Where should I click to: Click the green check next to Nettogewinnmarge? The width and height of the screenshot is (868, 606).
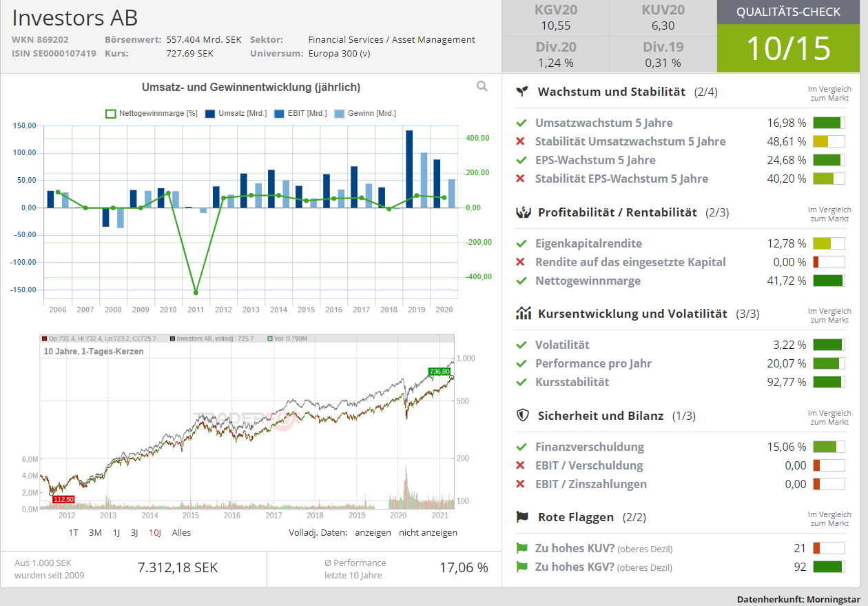521,281
